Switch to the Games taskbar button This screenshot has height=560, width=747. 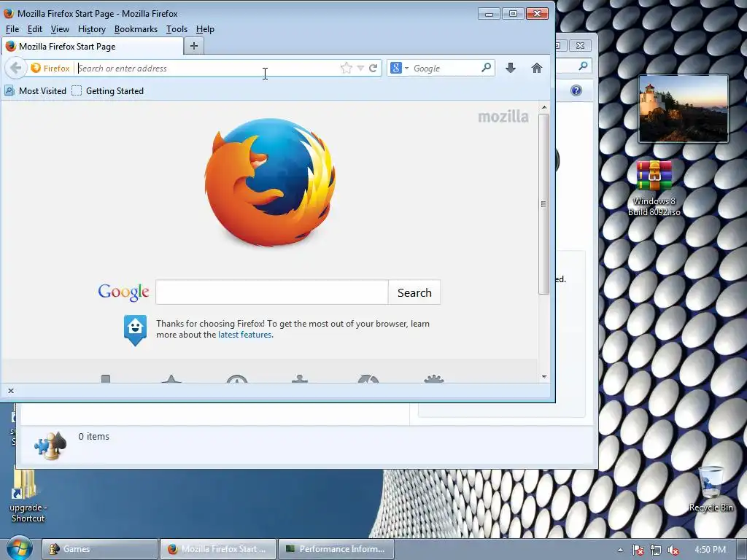[x=99, y=549]
